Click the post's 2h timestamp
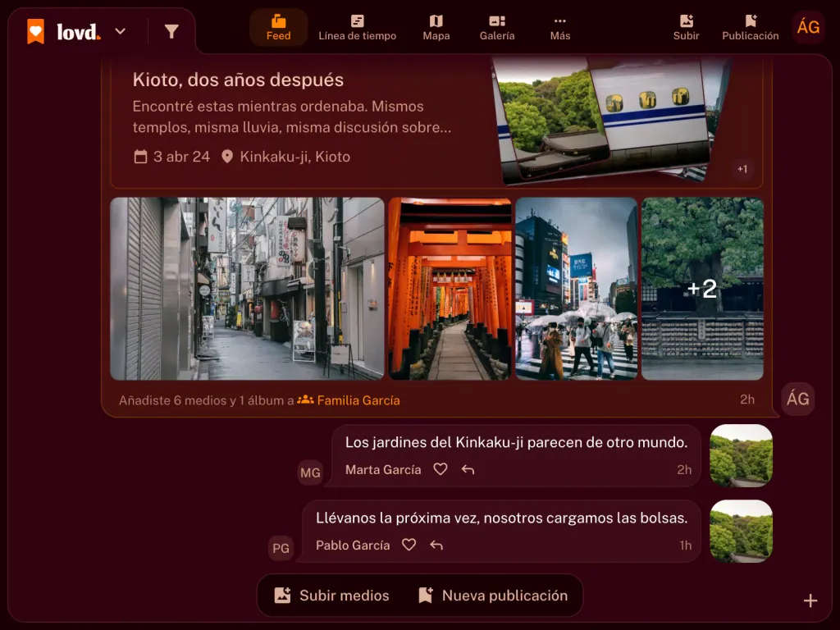The height and width of the screenshot is (630, 840). click(747, 399)
